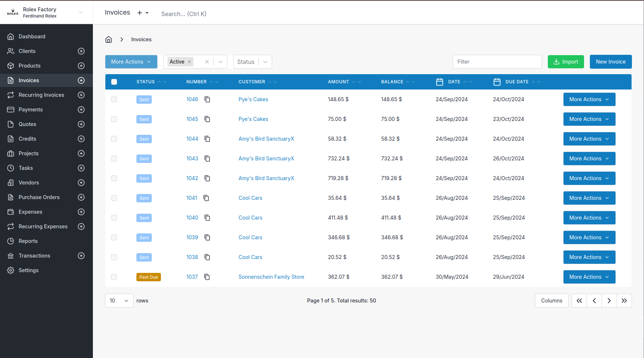Screen dimensions: 644x358
Task: Toggle select-all invoices checkbox
Action: tap(114, 82)
